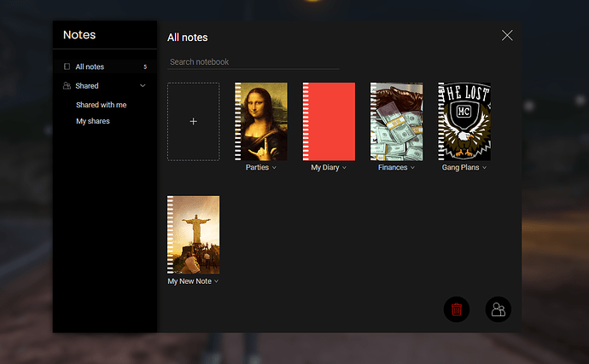The height and width of the screenshot is (364, 589).
Task: Select the Shared sidebar item
Action: click(x=105, y=85)
